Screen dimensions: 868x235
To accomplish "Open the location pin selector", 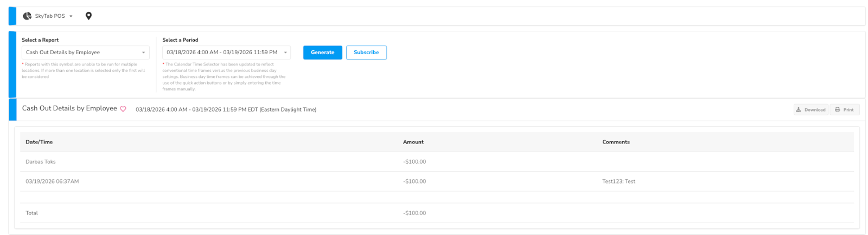I will click(89, 16).
